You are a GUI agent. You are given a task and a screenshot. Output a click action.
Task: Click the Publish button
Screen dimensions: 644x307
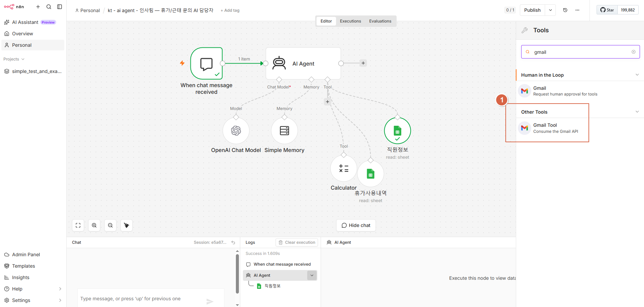coord(532,10)
